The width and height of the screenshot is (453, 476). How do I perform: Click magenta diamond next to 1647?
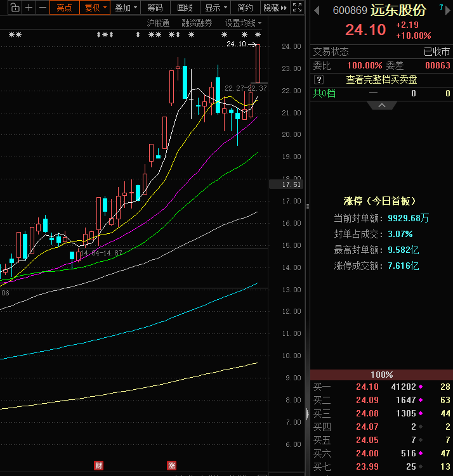coord(421,400)
